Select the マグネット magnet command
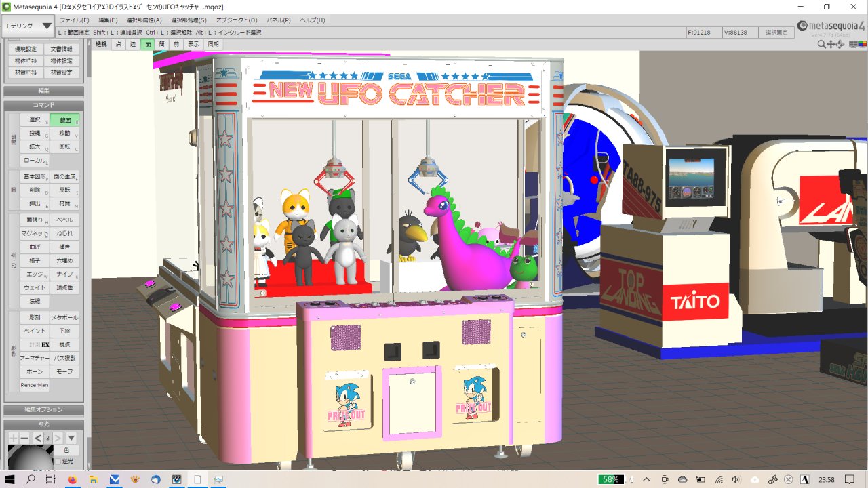Image resolution: width=868 pixels, height=488 pixels. pos(35,234)
